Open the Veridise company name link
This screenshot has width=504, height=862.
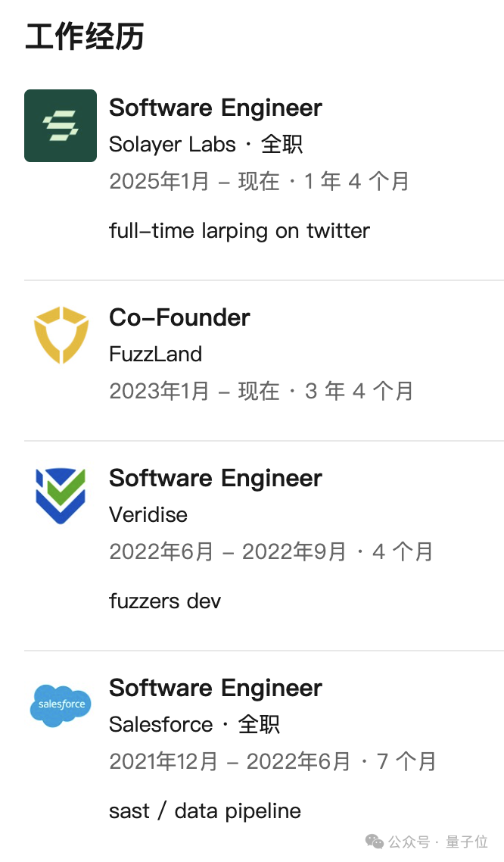pyautogui.click(x=148, y=514)
